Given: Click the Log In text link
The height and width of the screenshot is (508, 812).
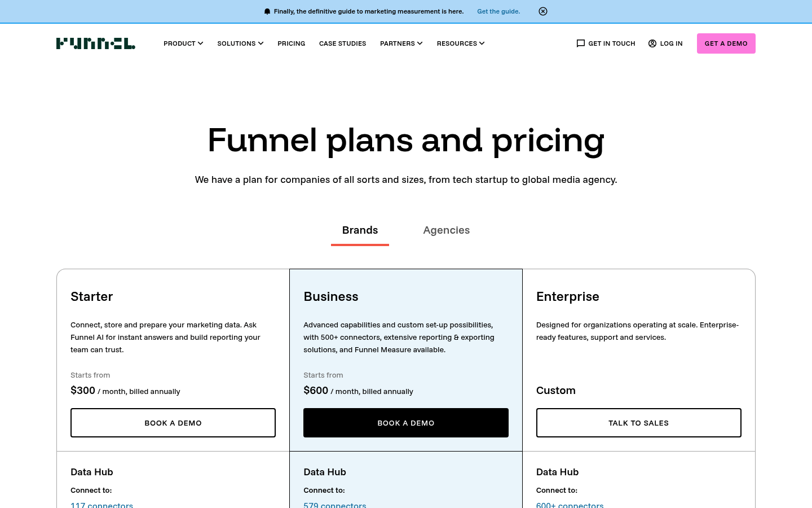Looking at the screenshot, I should coord(671,43).
